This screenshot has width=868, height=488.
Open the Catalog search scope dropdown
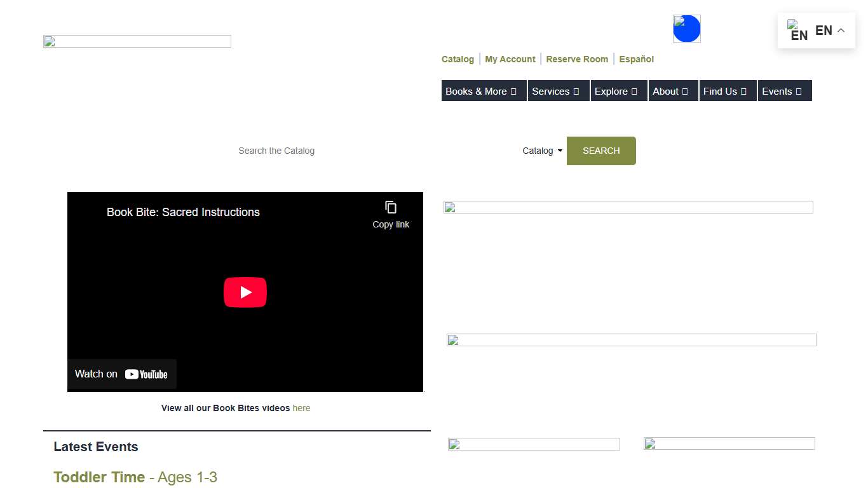542,151
